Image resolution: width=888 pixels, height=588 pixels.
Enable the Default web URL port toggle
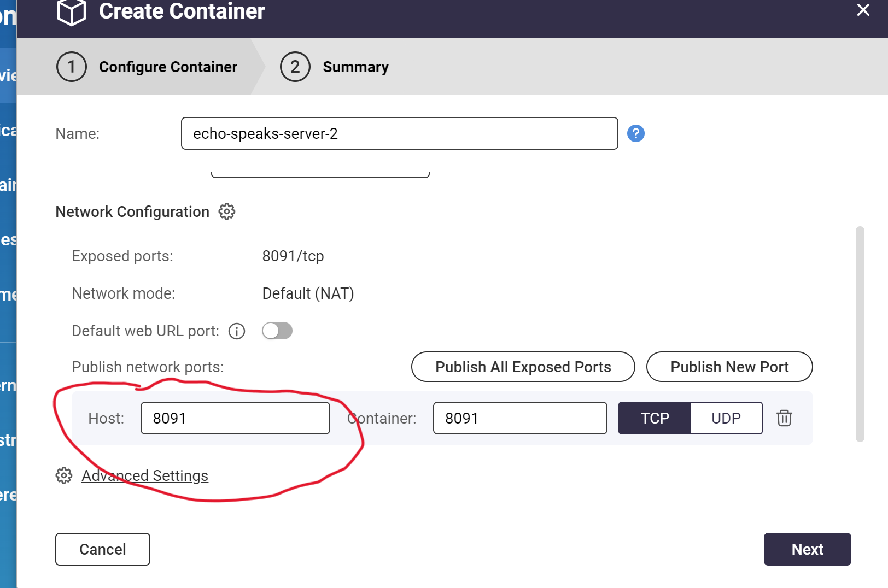pos(277,331)
